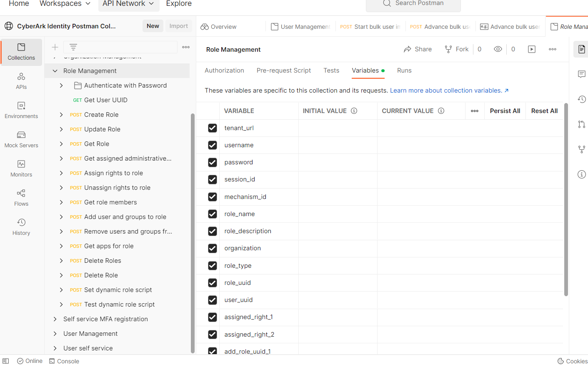
Task: Open Cookies manager in status bar
Action: point(573,361)
